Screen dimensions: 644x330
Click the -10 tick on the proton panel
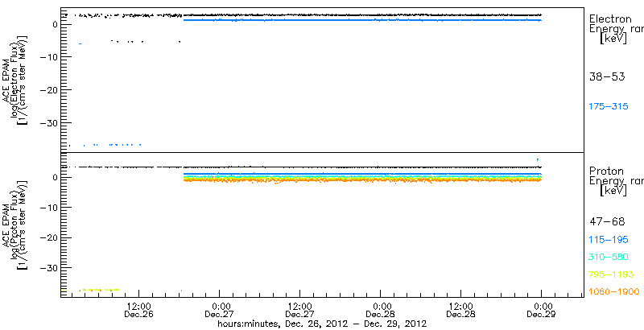tap(50, 208)
